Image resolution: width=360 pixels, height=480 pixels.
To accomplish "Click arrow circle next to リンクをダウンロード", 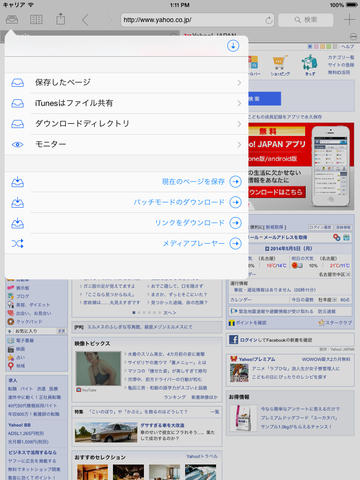I will click(x=236, y=223).
